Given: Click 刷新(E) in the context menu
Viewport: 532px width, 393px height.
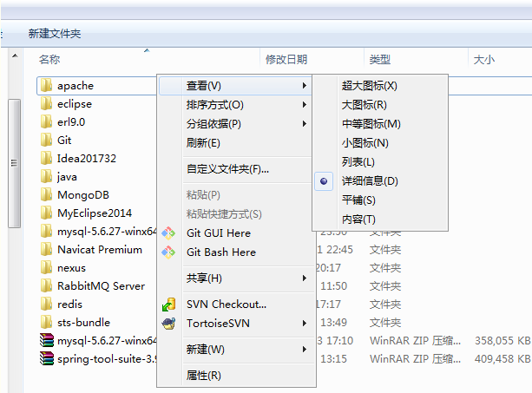Looking at the screenshot, I should 203,142.
